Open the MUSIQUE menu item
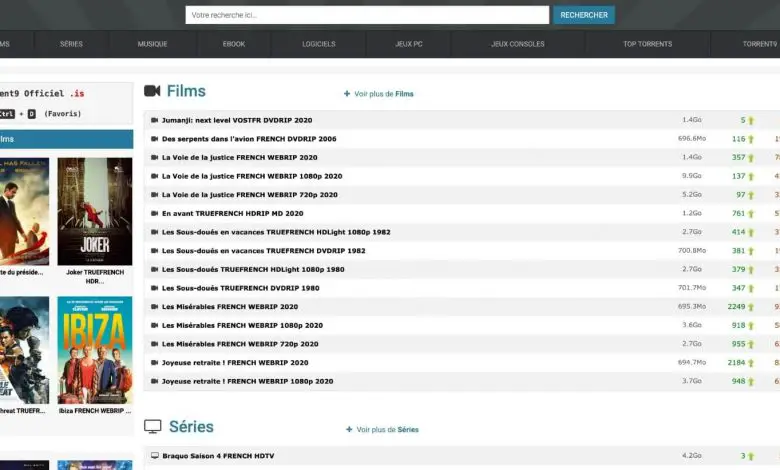This screenshot has height=470, width=780. [153, 44]
